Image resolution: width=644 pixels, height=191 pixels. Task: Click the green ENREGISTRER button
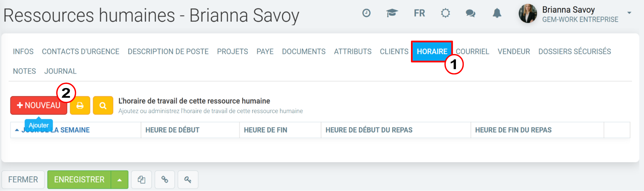[79, 180]
